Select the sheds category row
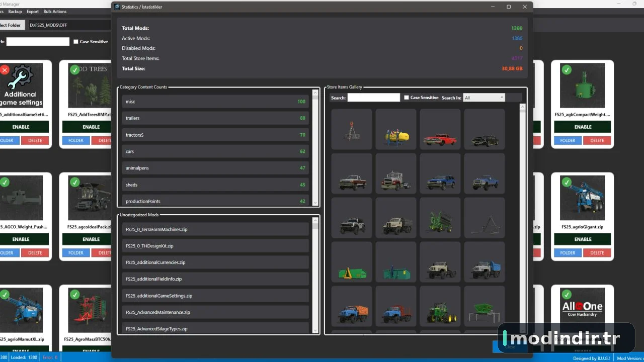Viewport: 644px width, 362px height. (215, 185)
